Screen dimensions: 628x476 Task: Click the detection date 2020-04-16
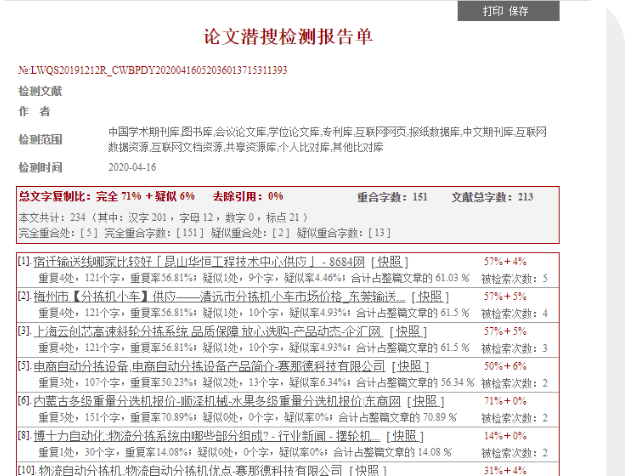click(x=132, y=166)
